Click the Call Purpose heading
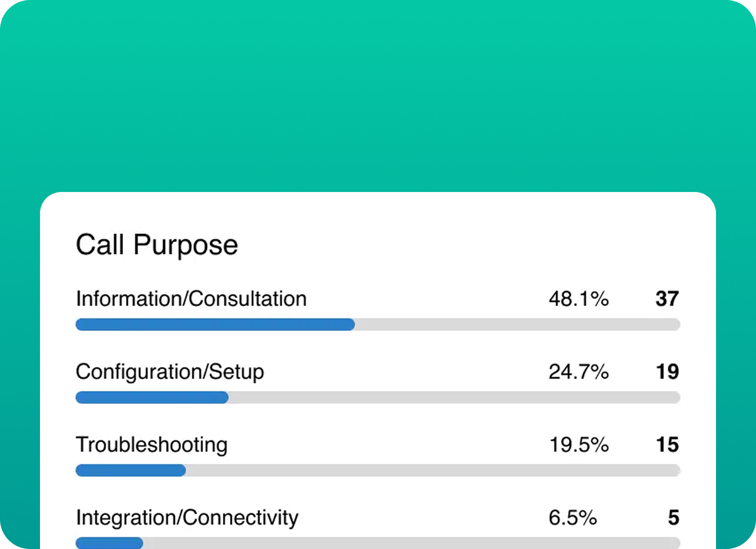This screenshot has width=756, height=549. pos(156,245)
